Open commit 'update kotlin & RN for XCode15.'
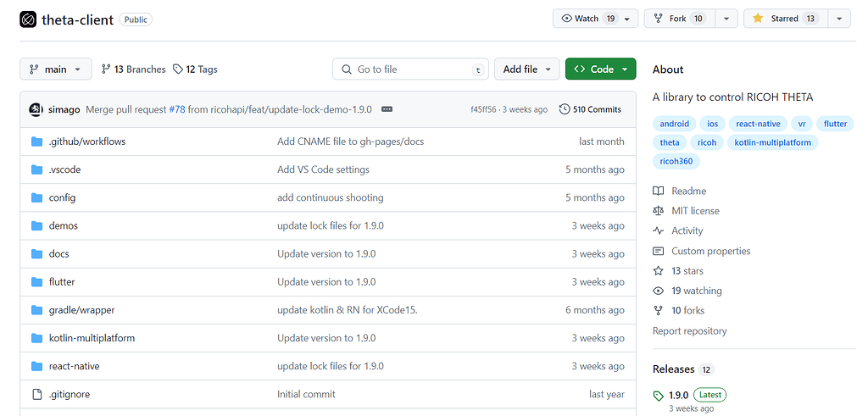The height and width of the screenshot is (416, 868). 348,310
